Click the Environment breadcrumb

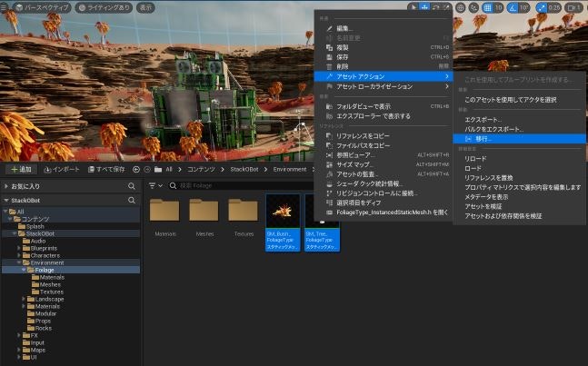click(290, 169)
